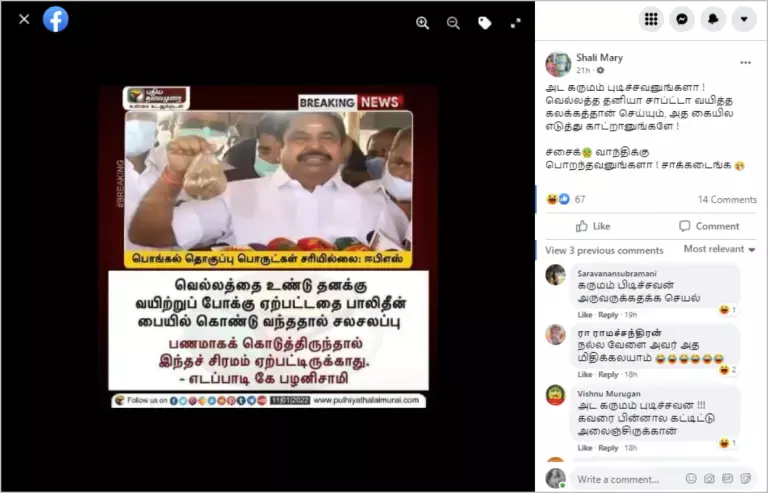This screenshot has width=768, height=493.
Task: Close the photo viewer with the X
Action: pos(24,20)
